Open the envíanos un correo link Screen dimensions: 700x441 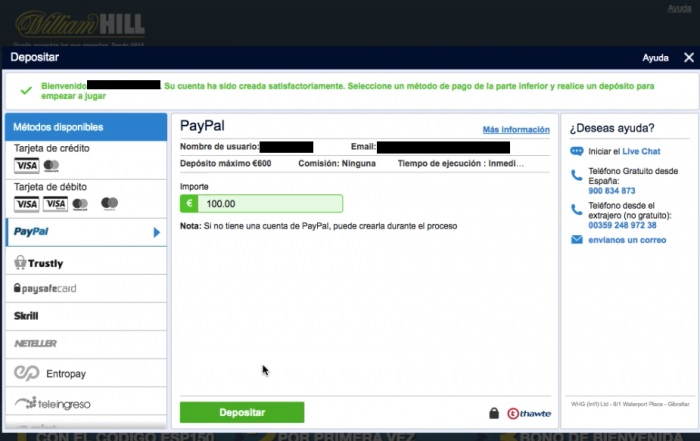click(627, 240)
